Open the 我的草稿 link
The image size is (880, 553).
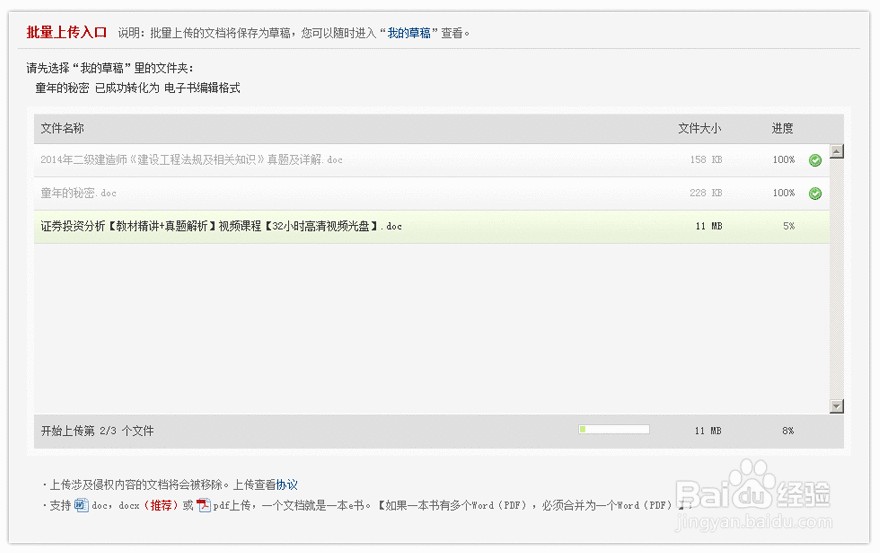pyautogui.click(x=409, y=33)
